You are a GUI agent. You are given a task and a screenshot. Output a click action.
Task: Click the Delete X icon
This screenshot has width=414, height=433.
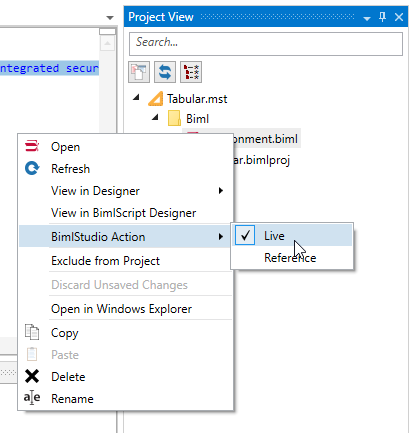(x=32, y=376)
